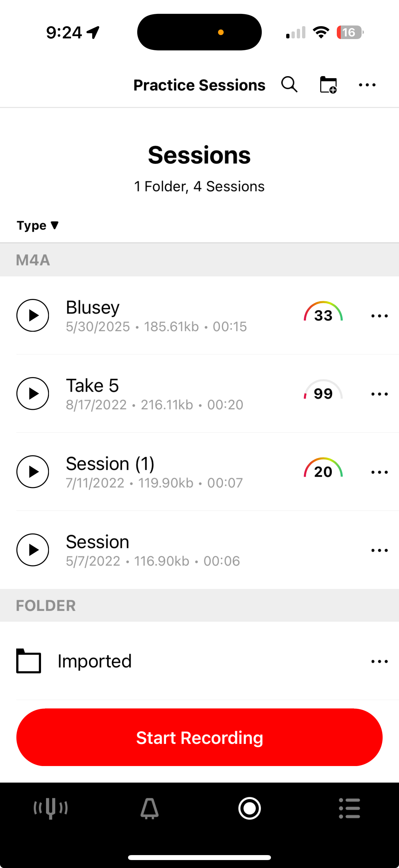This screenshot has height=868, width=399.
Task: Open the search magnifier icon
Action: (x=289, y=84)
